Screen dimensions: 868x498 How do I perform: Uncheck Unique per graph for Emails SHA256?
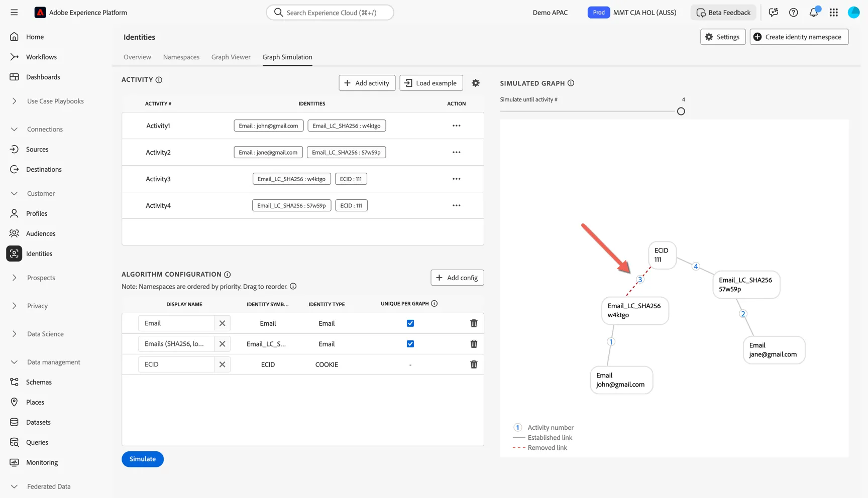pos(410,344)
